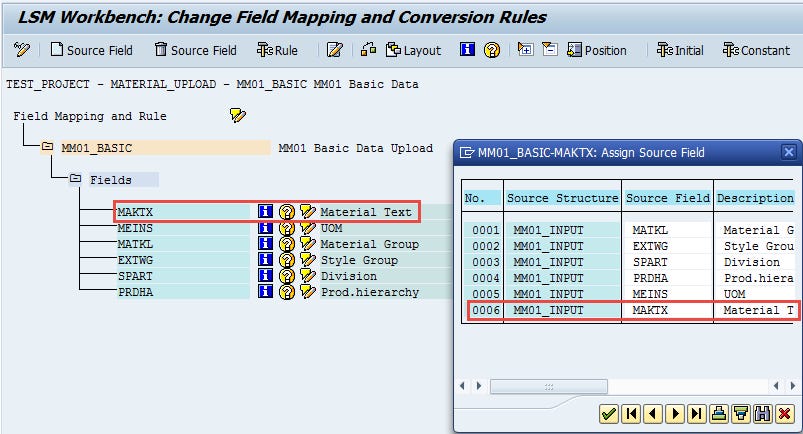Screen dimensions: 803x434
Task: Select the MEINS field row
Action: tap(183, 228)
